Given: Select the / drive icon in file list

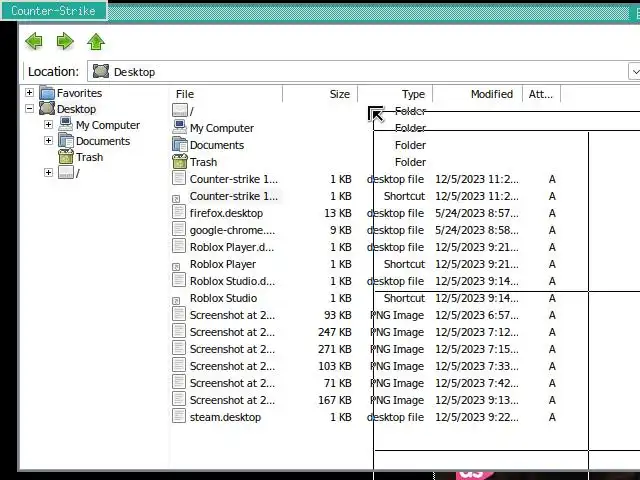Looking at the screenshot, I should pos(180,110).
